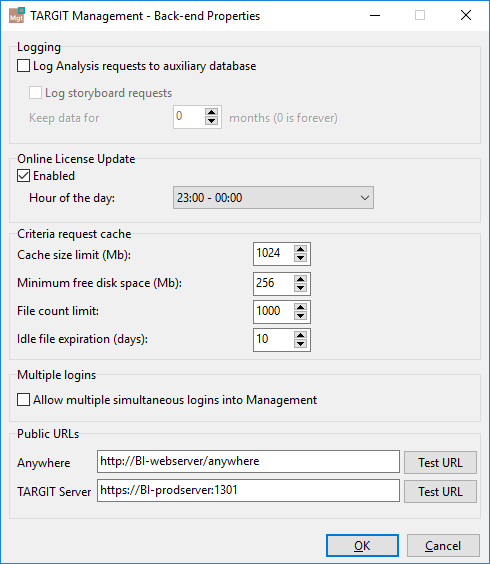Click the TARGIT Management app icon in title bar
The height and width of the screenshot is (564, 490).
17,15
